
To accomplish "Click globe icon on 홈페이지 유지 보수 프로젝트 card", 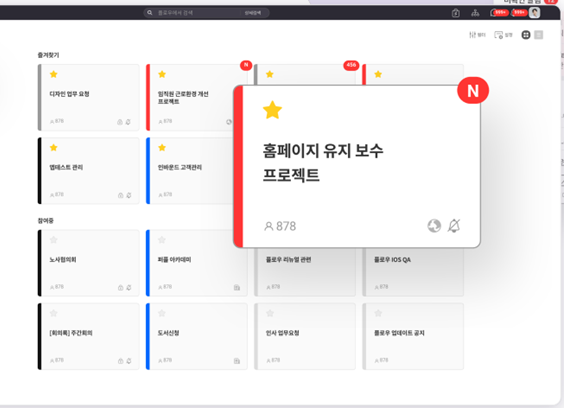I will (x=434, y=226).
